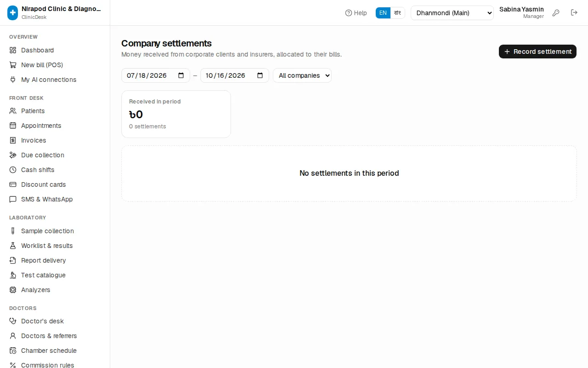588x368 pixels.
Task: Open the Patients menu item
Action: click(55, 111)
